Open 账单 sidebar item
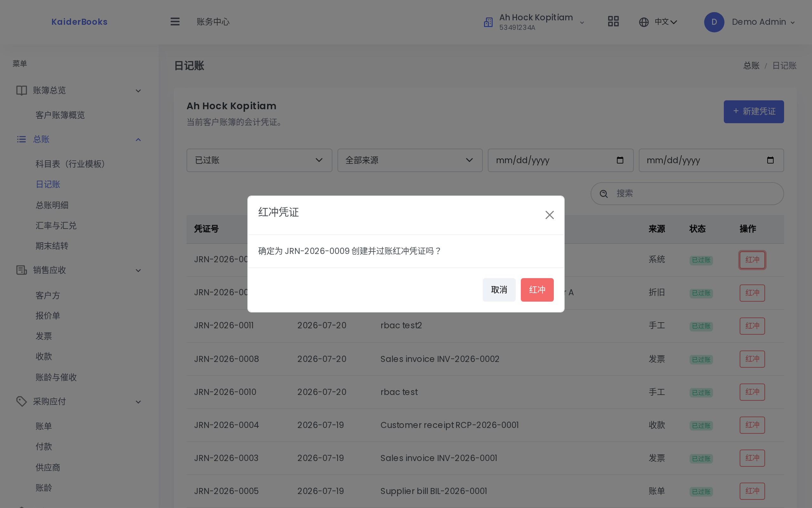The image size is (812, 508). pyautogui.click(x=44, y=426)
